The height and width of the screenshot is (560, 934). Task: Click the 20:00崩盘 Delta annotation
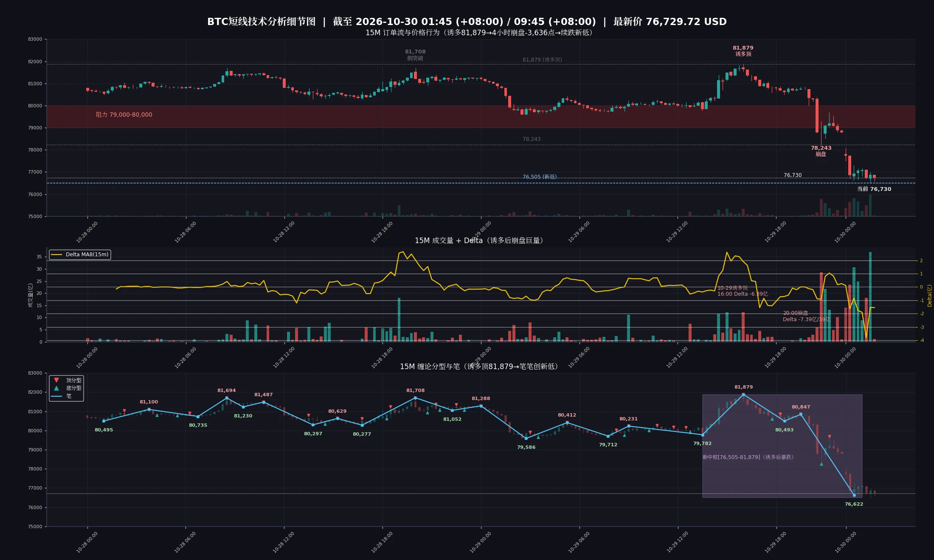pyautogui.click(x=806, y=316)
